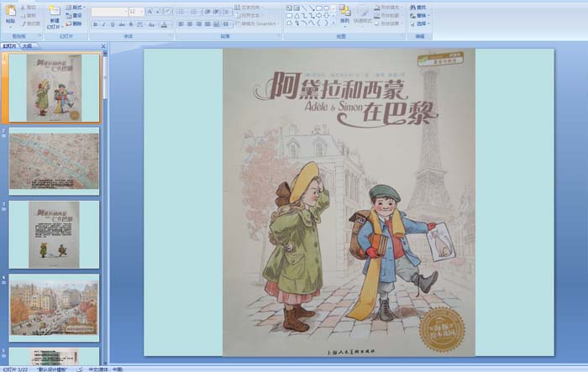Open the slide Layout dropdown

[76, 8]
